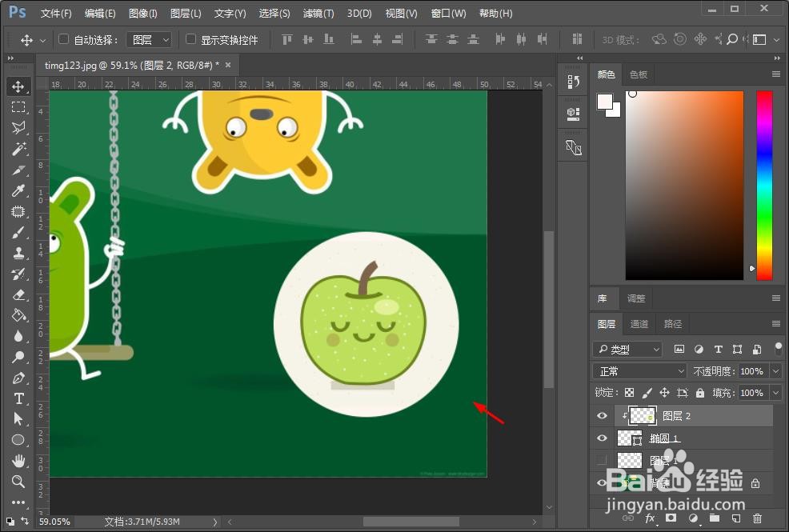
Task: Select the Brush tool
Action: (x=18, y=232)
